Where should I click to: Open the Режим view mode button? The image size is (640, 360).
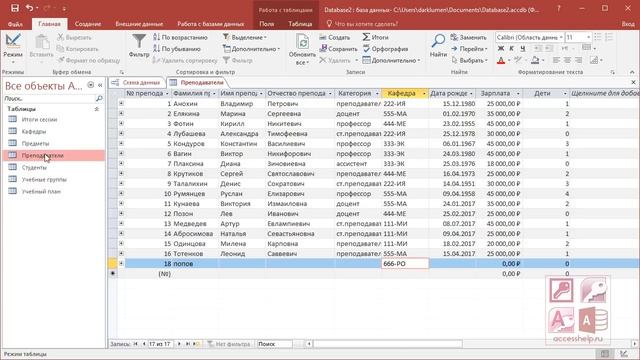(x=13, y=49)
